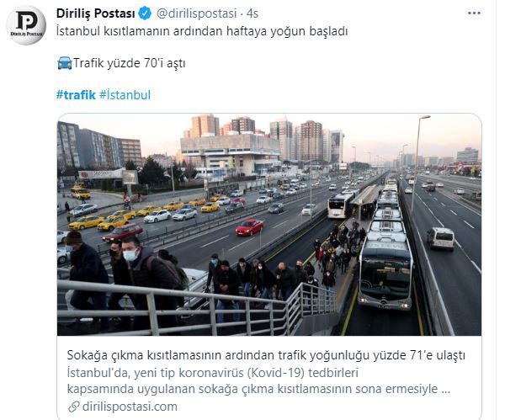Follow the dirilispostasi.com domain link
The width and height of the screenshot is (505, 420).
(130, 407)
